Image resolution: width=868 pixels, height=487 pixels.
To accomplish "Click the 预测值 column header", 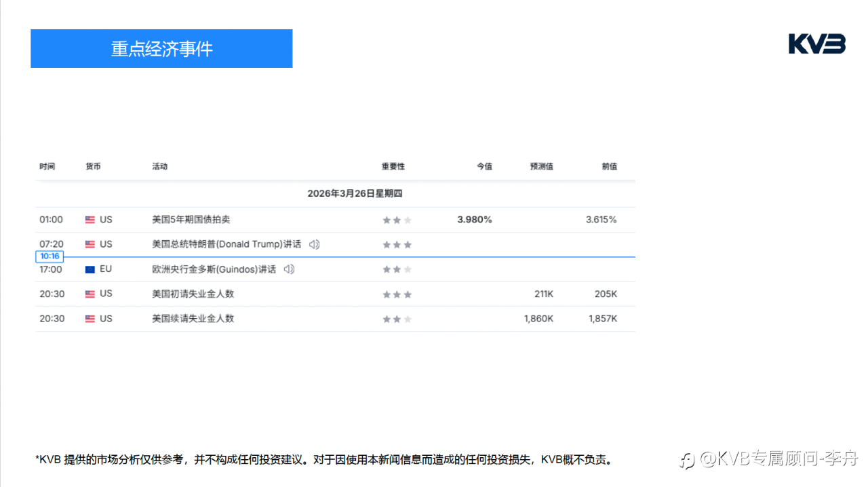I will 542,166.
